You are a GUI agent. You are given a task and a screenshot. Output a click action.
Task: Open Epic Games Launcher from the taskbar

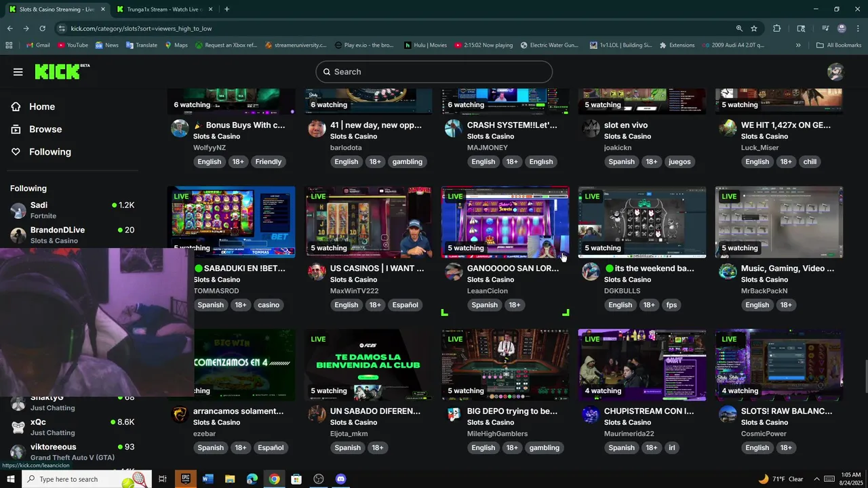pyautogui.click(x=185, y=479)
